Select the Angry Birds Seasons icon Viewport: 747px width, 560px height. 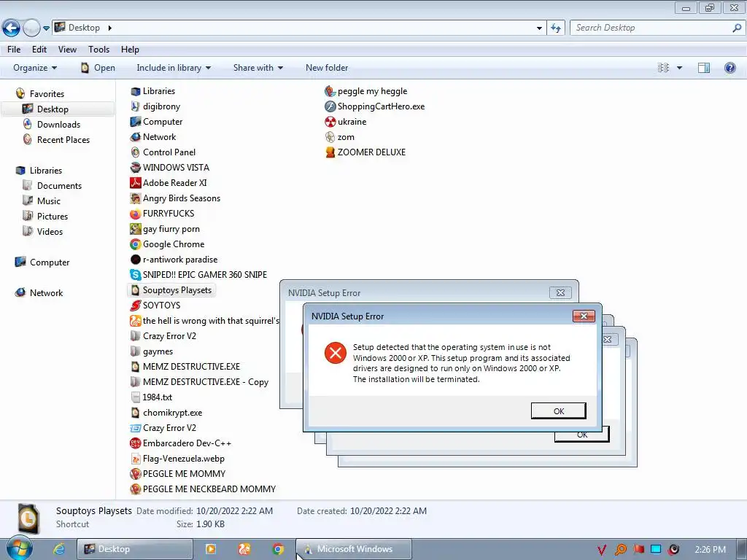tap(135, 198)
